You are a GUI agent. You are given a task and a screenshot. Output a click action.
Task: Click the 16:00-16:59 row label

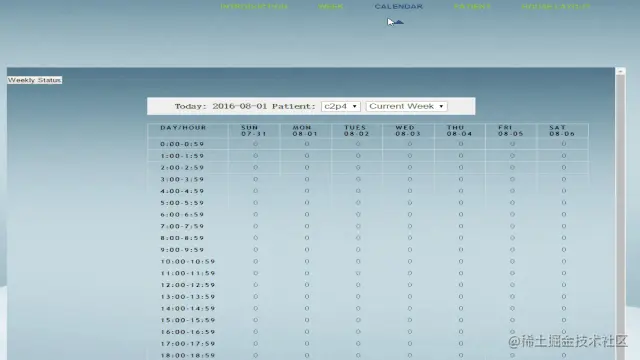point(188,332)
